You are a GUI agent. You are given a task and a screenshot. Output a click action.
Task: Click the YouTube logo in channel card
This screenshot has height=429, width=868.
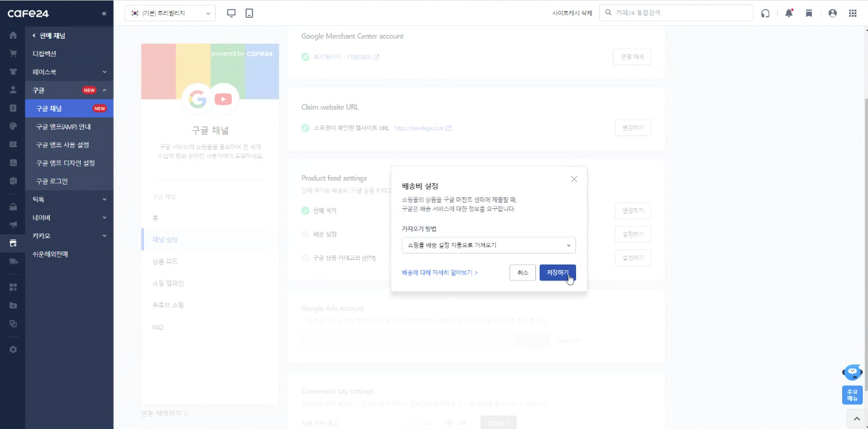[223, 99]
